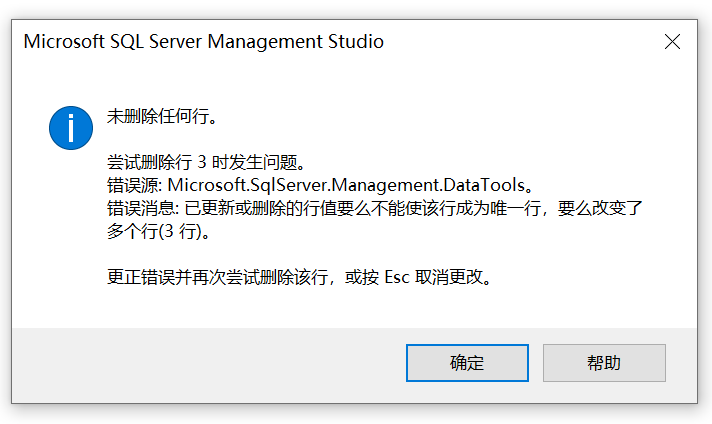712x424 pixels.
Task: Confirm with the 确定 button
Action: (467, 363)
